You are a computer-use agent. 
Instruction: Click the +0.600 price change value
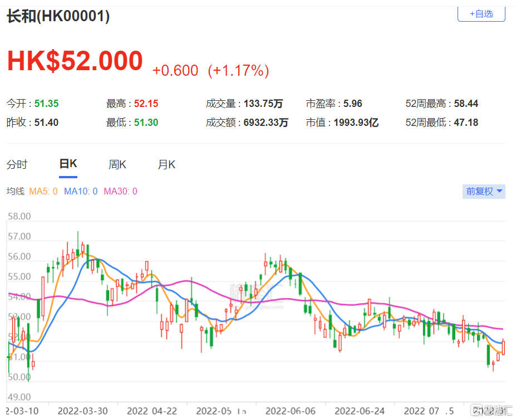[175, 71]
